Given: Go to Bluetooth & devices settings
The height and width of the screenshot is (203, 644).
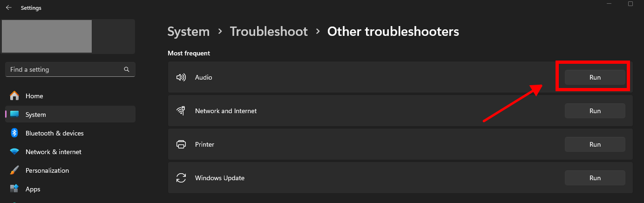Looking at the screenshot, I should (x=54, y=133).
